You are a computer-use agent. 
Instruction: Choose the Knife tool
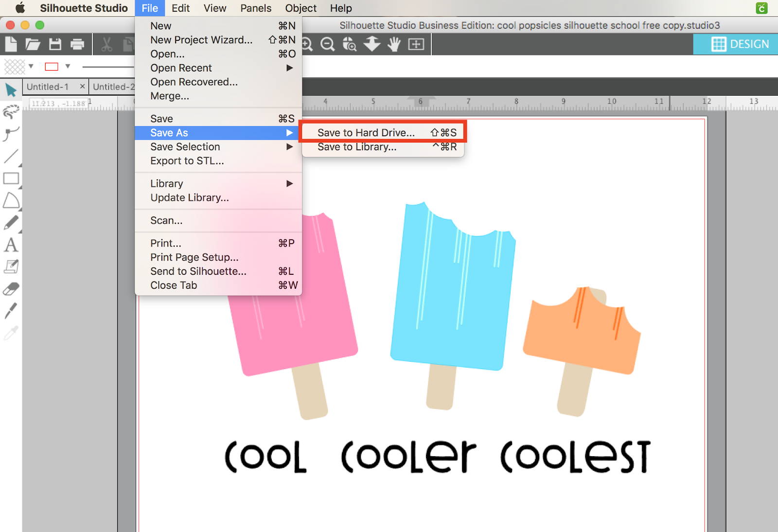11,311
